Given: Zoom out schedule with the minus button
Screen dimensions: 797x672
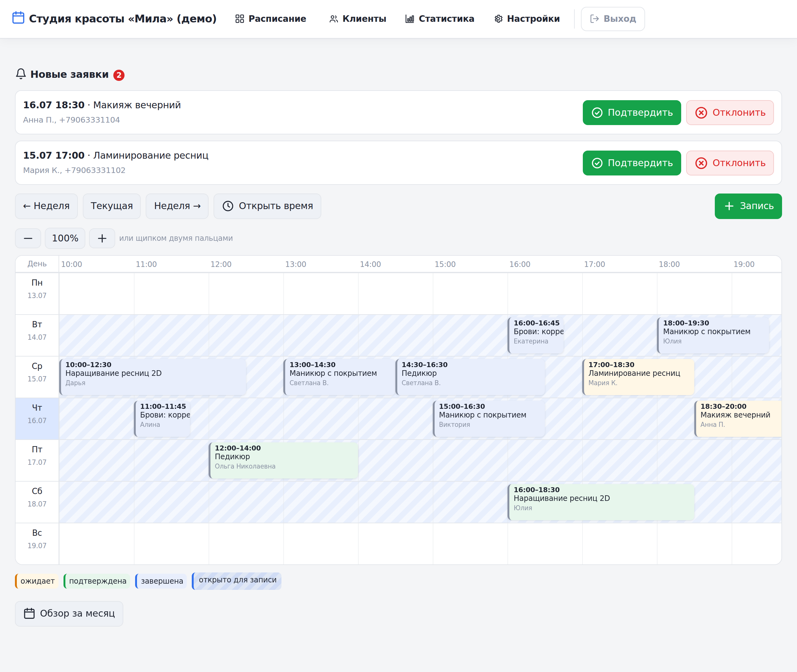Looking at the screenshot, I should point(28,239).
